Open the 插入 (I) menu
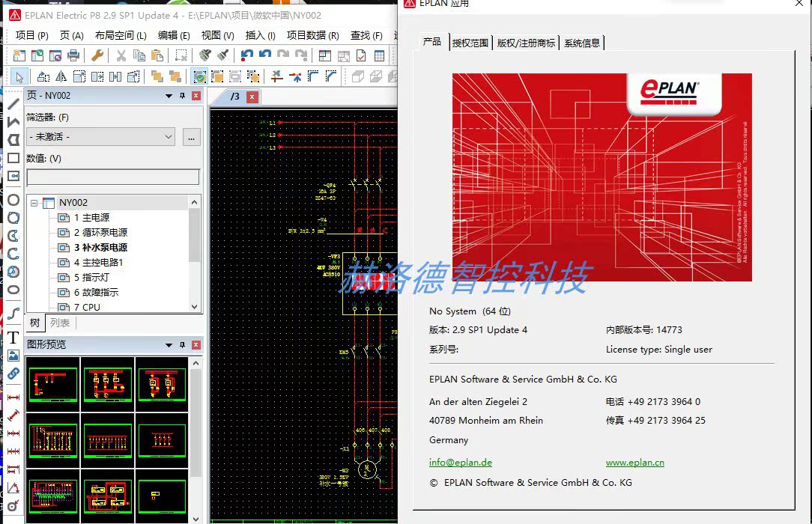The image size is (812, 524). (261, 35)
